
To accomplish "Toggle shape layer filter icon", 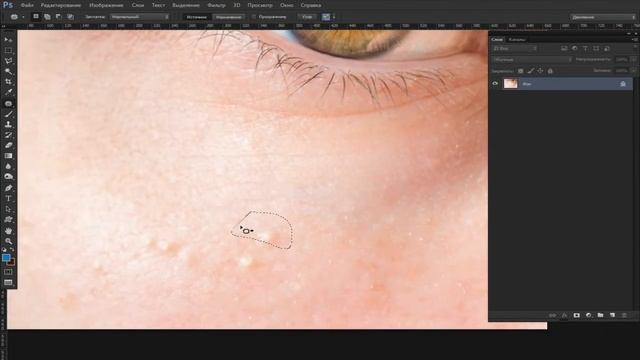I will pyautogui.click(x=596, y=49).
